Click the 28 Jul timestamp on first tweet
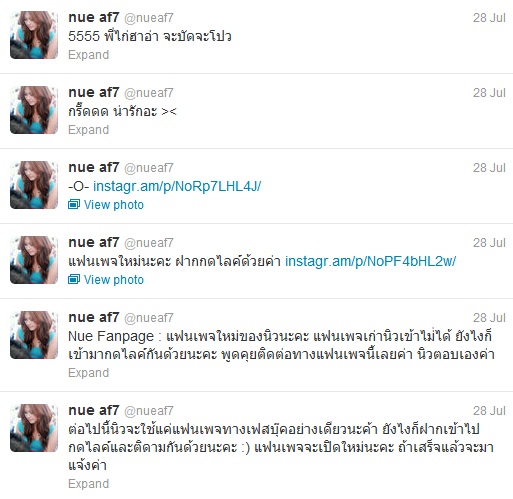The height and width of the screenshot is (499, 513). 489,18
